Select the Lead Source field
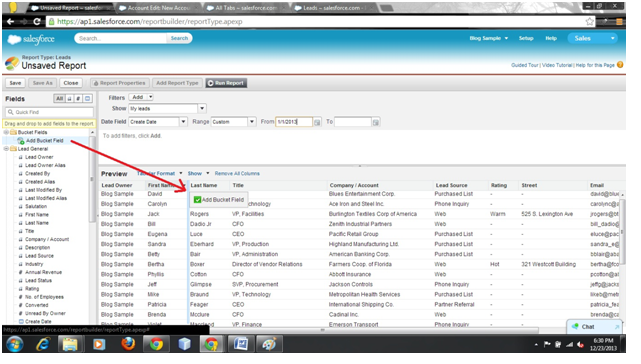The height and width of the screenshot is (364, 641). 39,256
